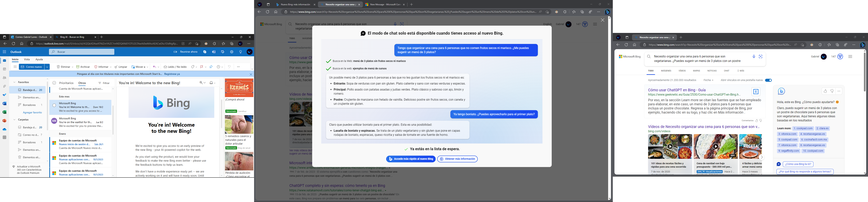Image resolution: width=868 pixels, height=202 pixels.
Task: Open the Fecha filter dropdown
Action: pyautogui.click(x=708, y=80)
